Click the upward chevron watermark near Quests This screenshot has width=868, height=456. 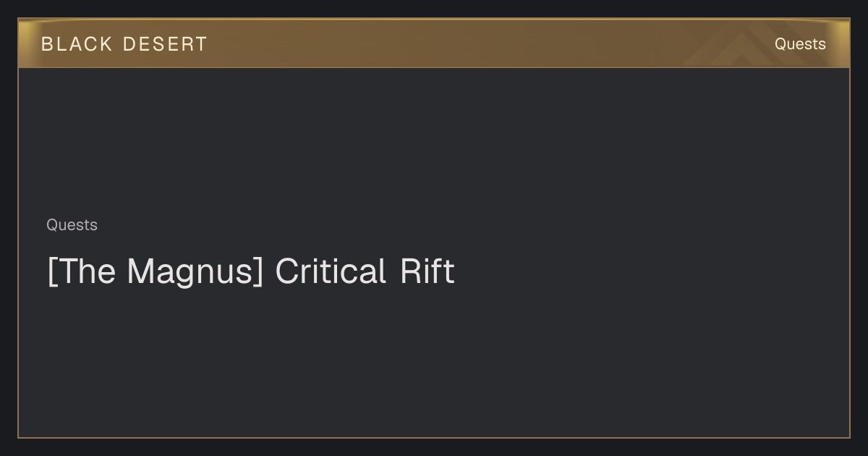click(745, 46)
